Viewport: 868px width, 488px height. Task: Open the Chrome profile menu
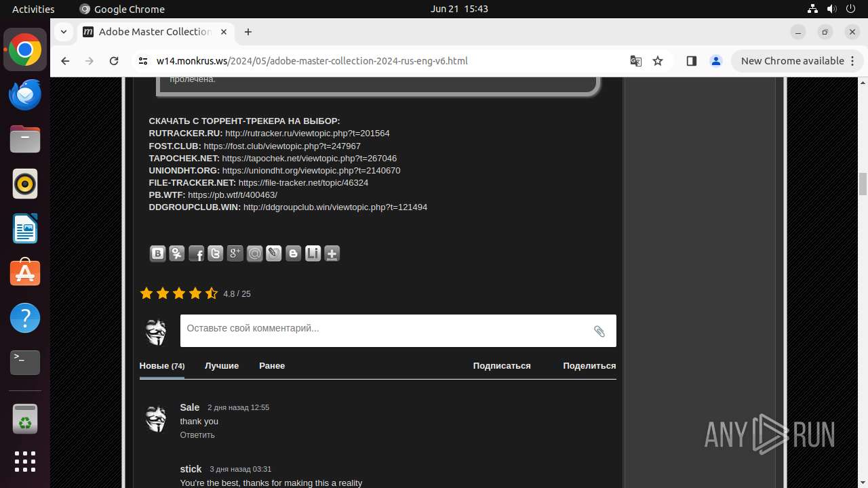(716, 61)
